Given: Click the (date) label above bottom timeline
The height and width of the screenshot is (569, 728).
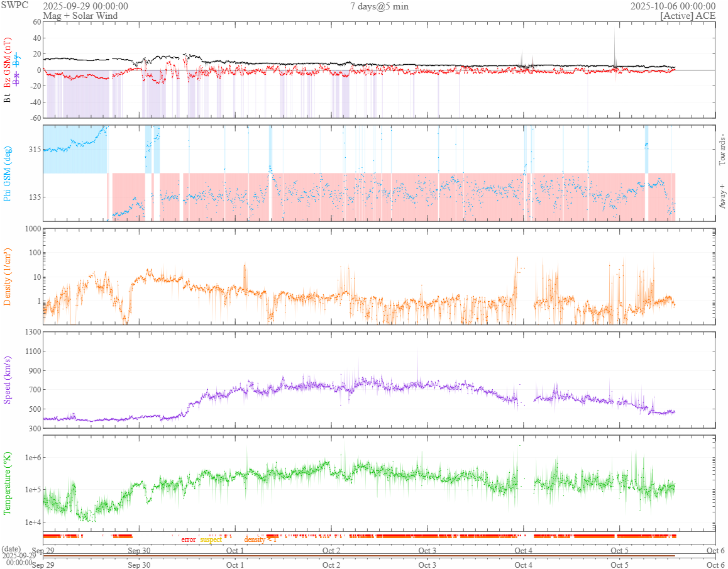Looking at the screenshot, I should [13, 549].
